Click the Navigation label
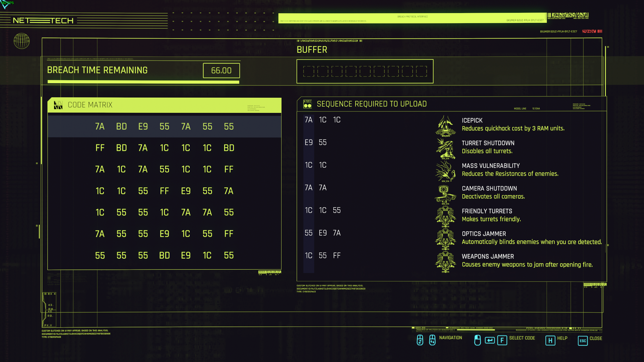Viewport: 644px width, 362px height. pyautogui.click(x=451, y=338)
